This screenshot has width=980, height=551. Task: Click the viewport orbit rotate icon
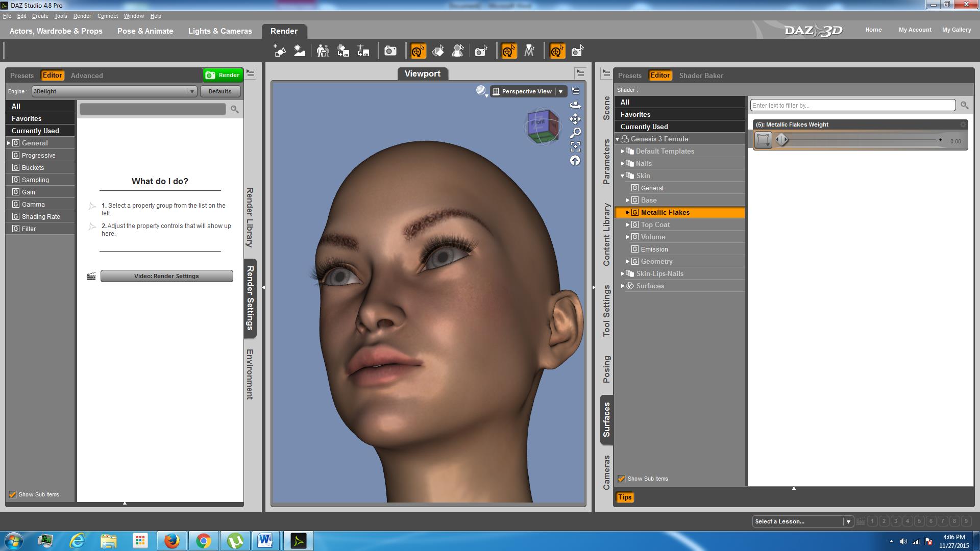point(575,105)
